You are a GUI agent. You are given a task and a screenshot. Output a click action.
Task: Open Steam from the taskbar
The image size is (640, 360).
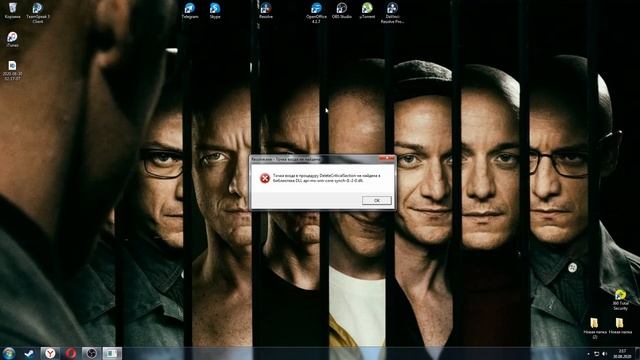[29, 353]
